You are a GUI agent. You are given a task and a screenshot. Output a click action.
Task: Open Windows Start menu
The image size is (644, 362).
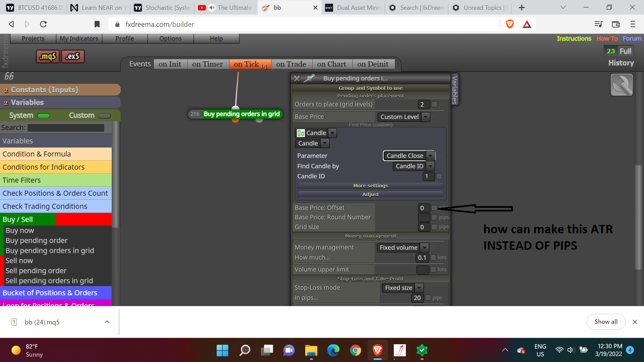(222, 351)
